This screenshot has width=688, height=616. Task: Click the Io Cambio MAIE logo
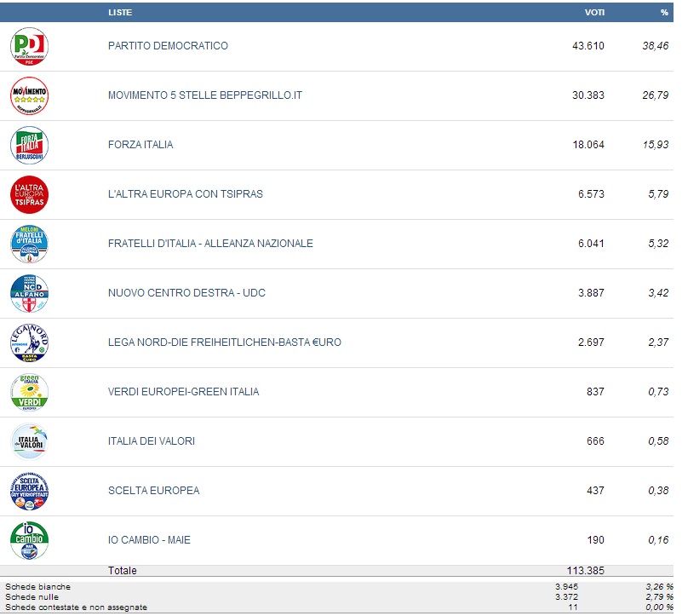coord(29,540)
